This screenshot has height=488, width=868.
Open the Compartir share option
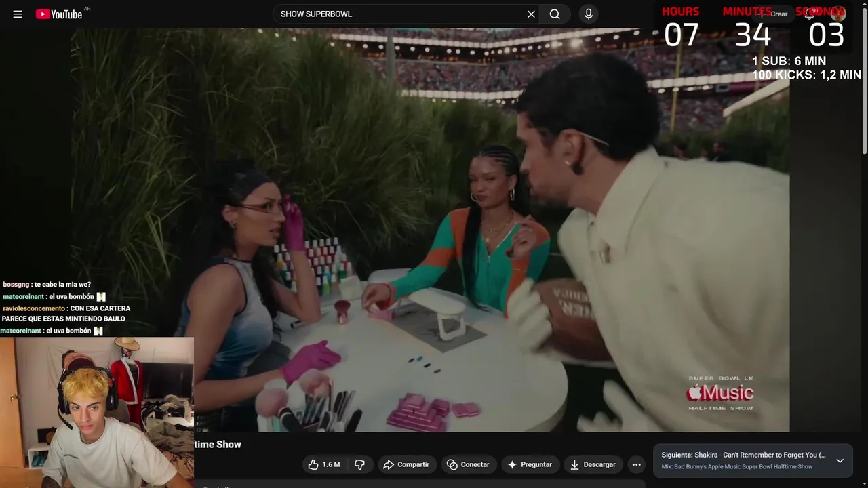point(406,464)
